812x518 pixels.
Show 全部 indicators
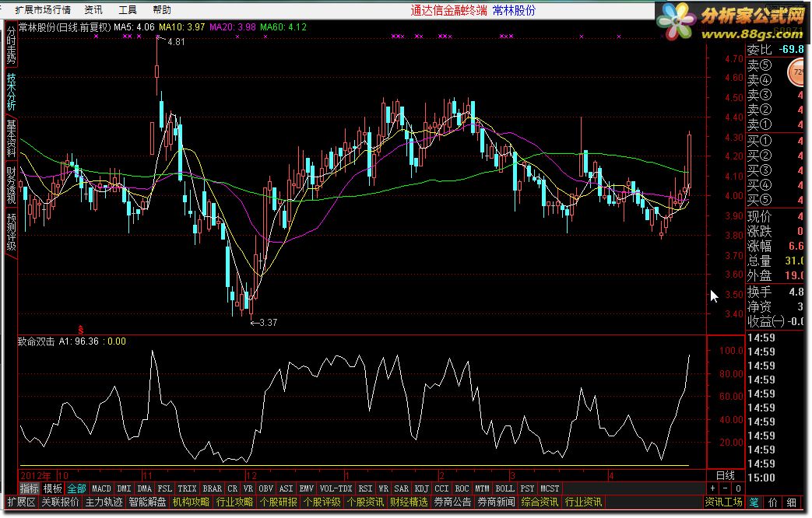pyautogui.click(x=76, y=488)
